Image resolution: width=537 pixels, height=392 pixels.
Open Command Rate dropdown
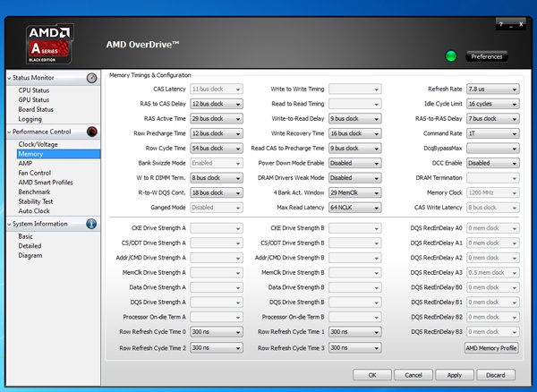pyautogui.click(x=493, y=133)
